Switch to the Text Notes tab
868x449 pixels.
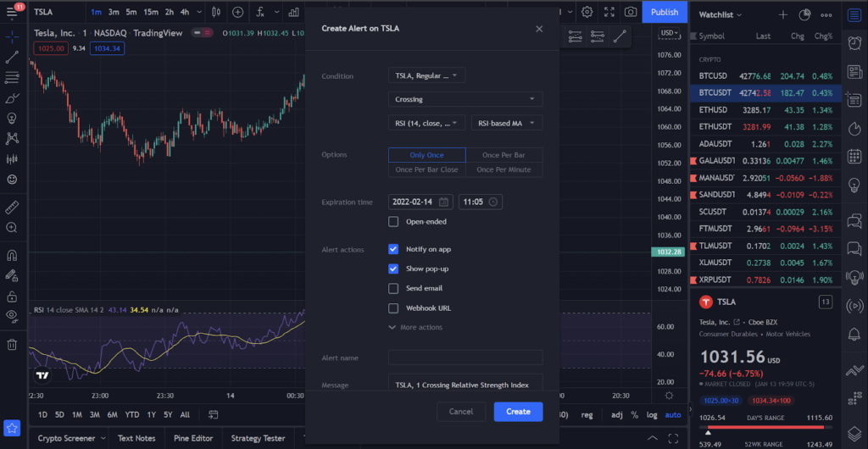(136, 439)
